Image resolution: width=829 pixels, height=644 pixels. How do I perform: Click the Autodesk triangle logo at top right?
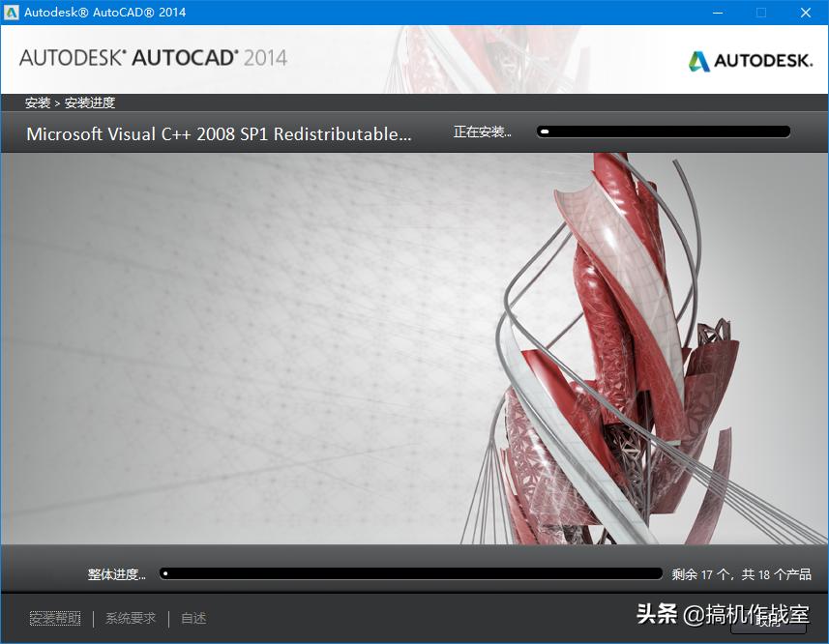(696, 59)
